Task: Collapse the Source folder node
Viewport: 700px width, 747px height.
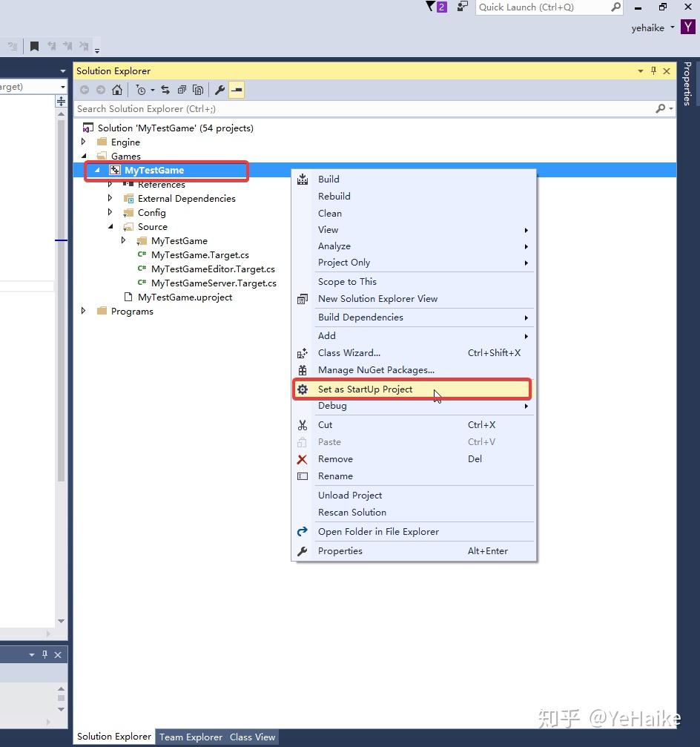Action: [x=110, y=227]
